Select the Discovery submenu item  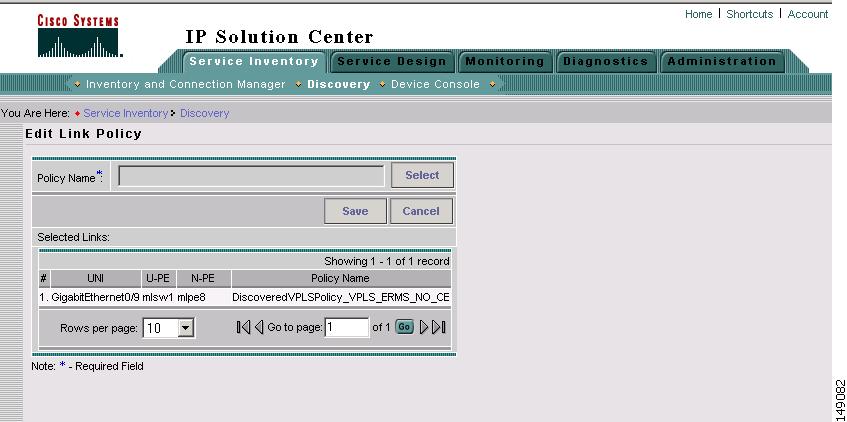(x=338, y=84)
